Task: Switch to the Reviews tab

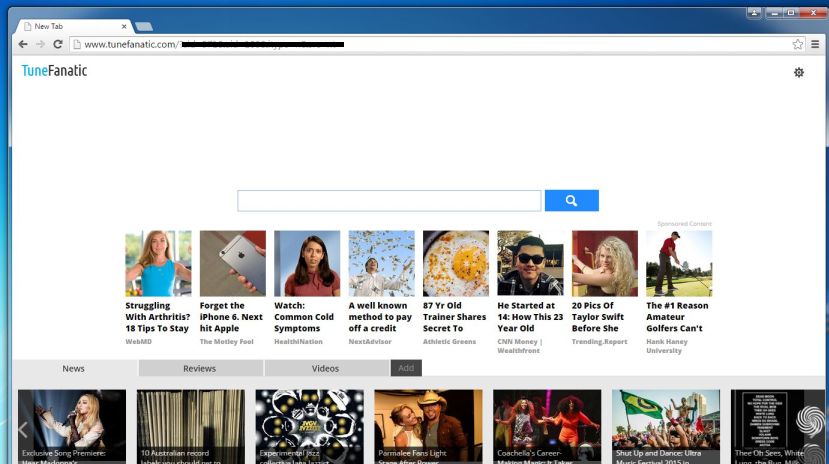Action: click(x=200, y=368)
